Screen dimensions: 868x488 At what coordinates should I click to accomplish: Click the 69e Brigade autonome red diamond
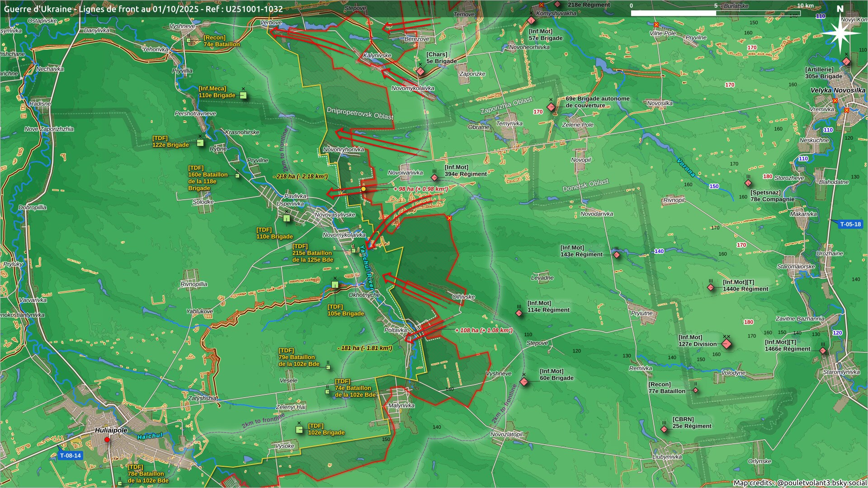tap(551, 107)
